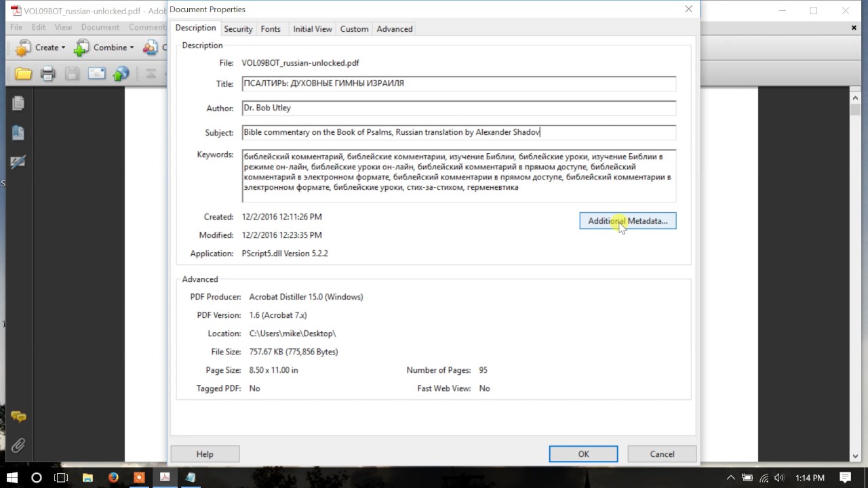Click Cancel in Document Properties
Viewport: 868px width, 488px height.
[662, 454]
